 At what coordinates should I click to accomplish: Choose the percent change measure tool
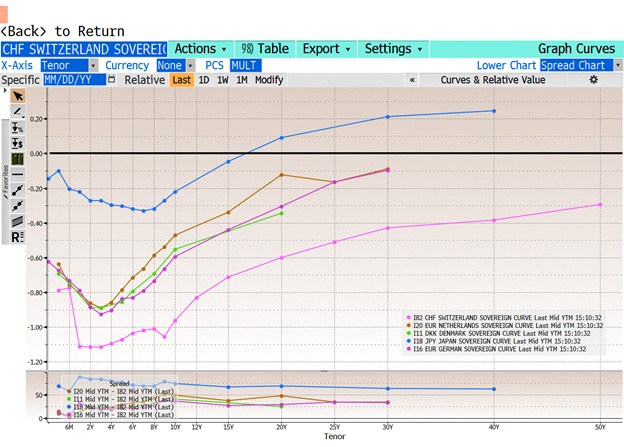pos(18,128)
